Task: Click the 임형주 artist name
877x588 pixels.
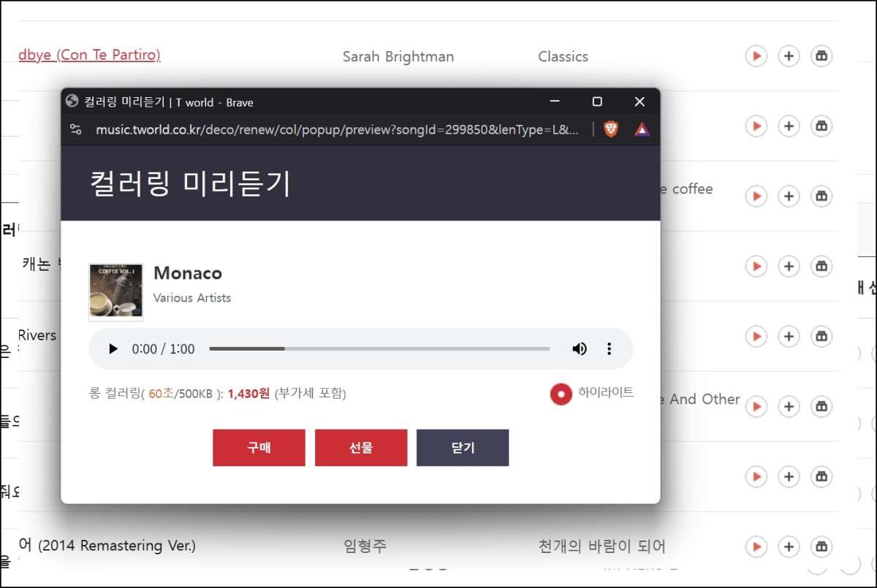Action: (x=364, y=546)
